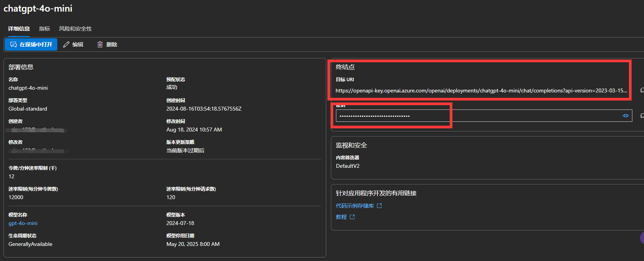
Task: Click external-link icon beside 教程
Action: (352, 217)
